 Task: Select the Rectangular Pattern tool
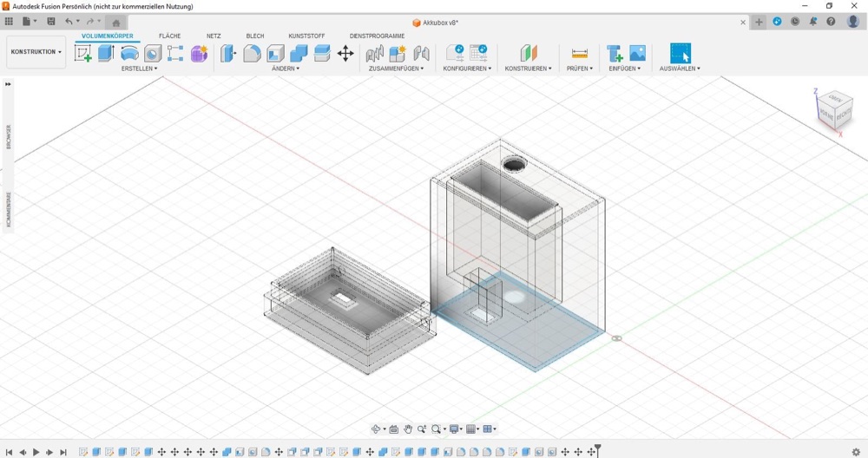(175, 54)
